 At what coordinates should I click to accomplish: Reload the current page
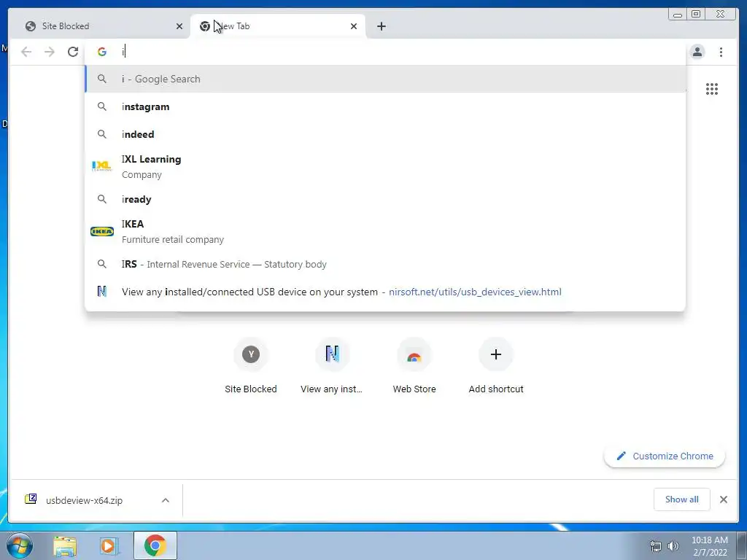(73, 52)
